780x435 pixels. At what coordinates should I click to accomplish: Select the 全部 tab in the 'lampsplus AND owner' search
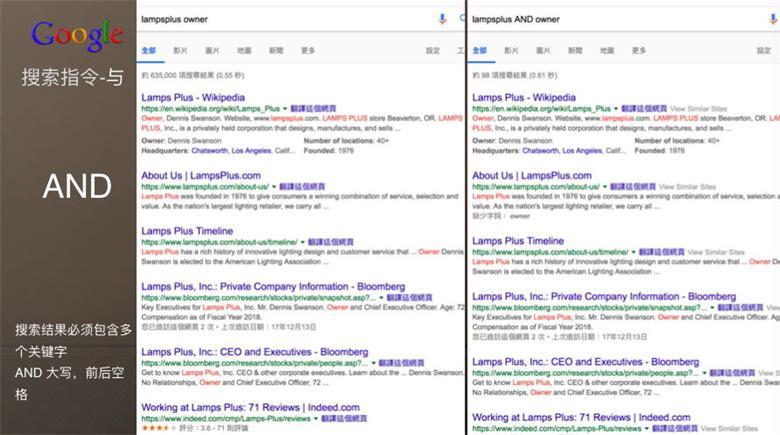(x=480, y=50)
